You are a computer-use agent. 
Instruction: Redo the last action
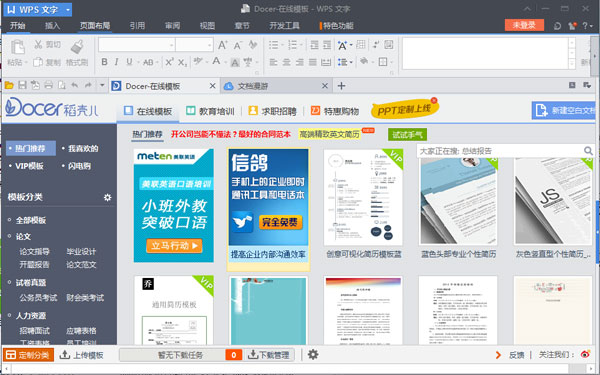pyautogui.click(x=88, y=85)
